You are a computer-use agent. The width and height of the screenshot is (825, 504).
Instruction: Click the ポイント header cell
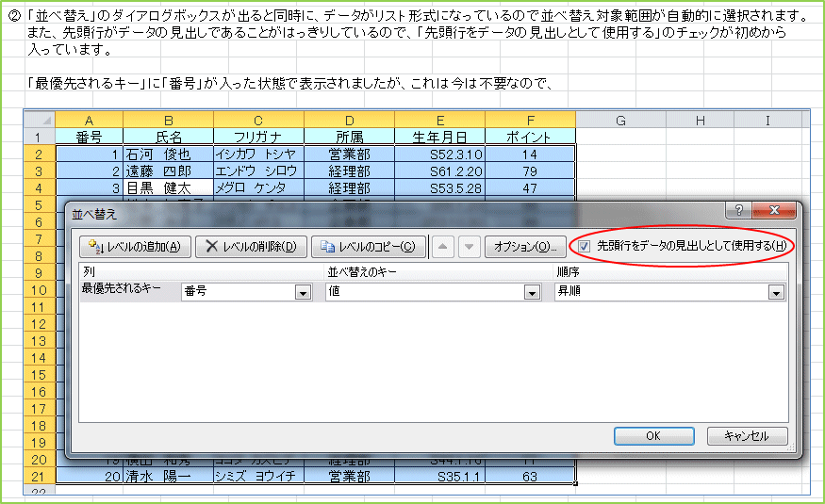530,138
